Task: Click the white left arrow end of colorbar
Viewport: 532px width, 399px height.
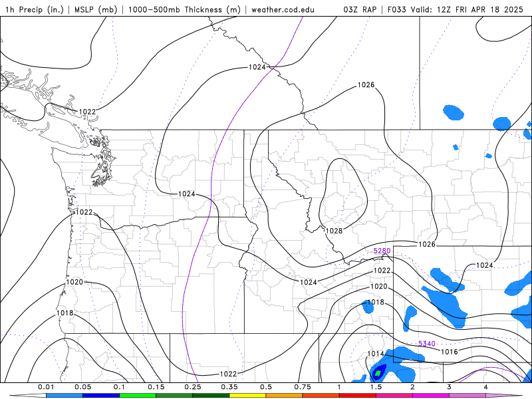Action: (x=28, y=395)
